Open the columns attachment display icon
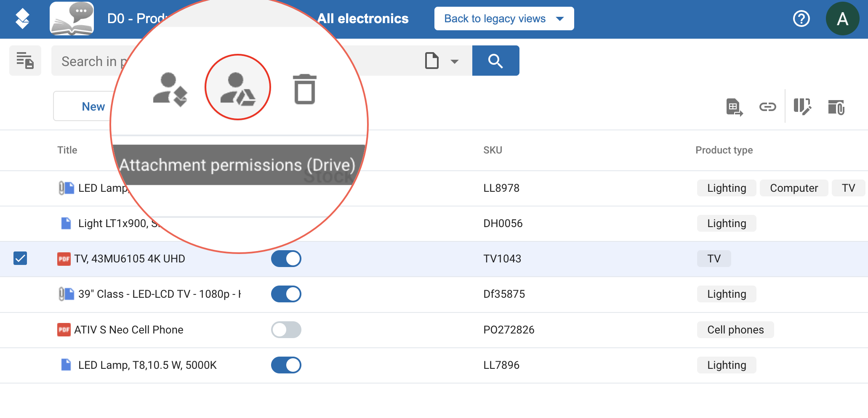The width and height of the screenshot is (868, 418). pyautogui.click(x=836, y=107)
